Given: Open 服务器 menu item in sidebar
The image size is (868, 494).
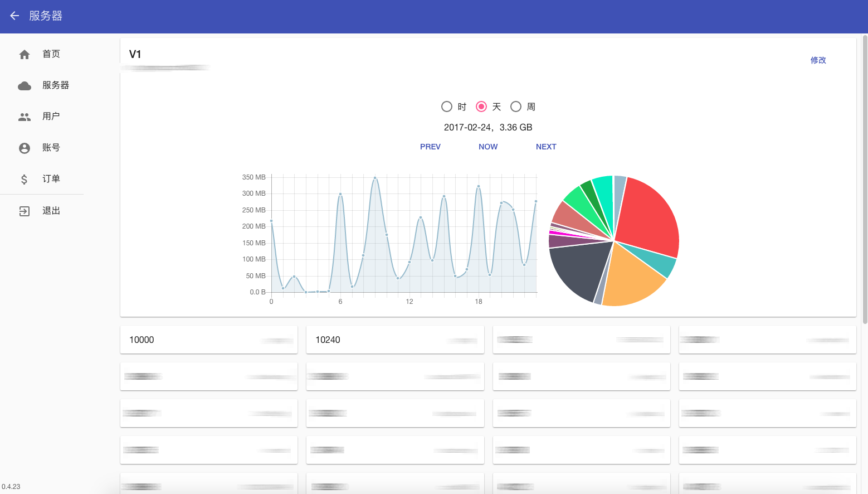Looking at the screenshot, I should (42, 85).
